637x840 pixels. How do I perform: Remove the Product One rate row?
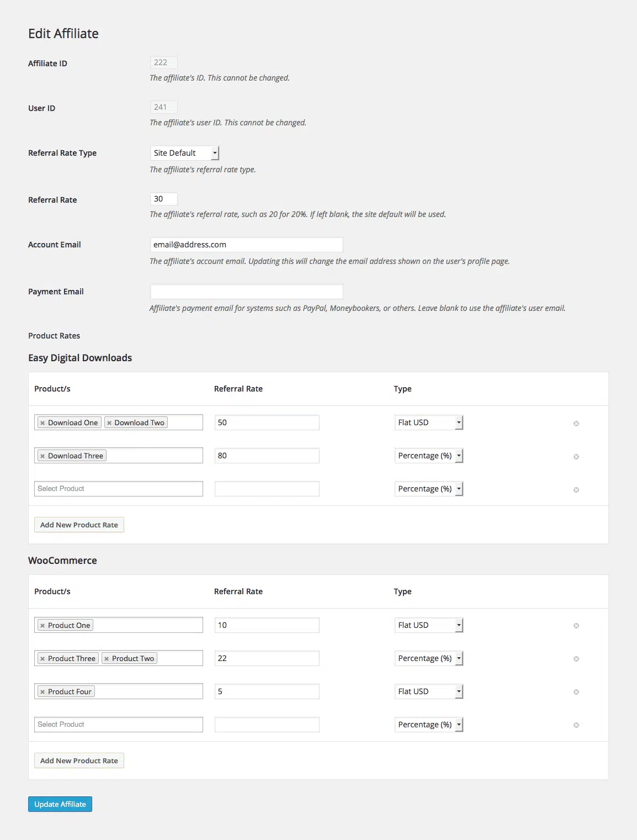point(576,626)
